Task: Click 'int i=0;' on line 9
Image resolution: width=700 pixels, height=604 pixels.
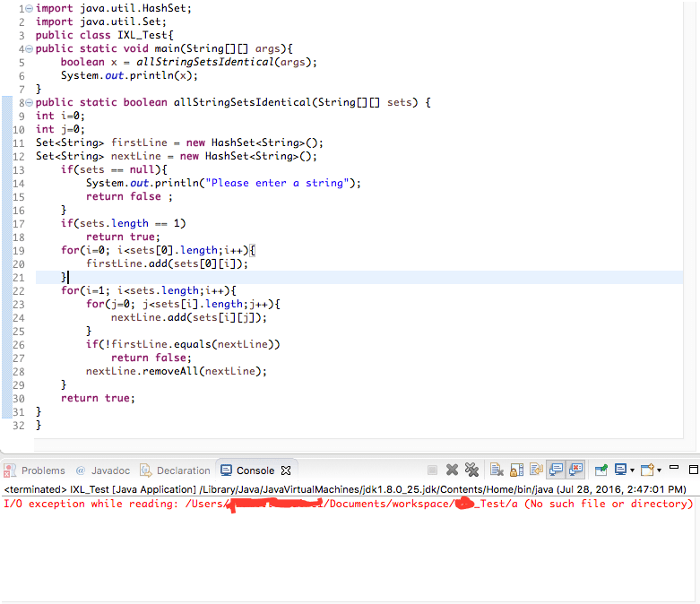Action: click(x=60, y=116)
